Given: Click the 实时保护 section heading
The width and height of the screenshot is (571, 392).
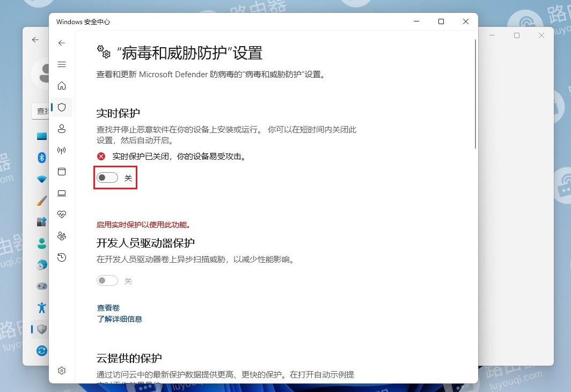Looking at the screenshot, I should point(118,113).
